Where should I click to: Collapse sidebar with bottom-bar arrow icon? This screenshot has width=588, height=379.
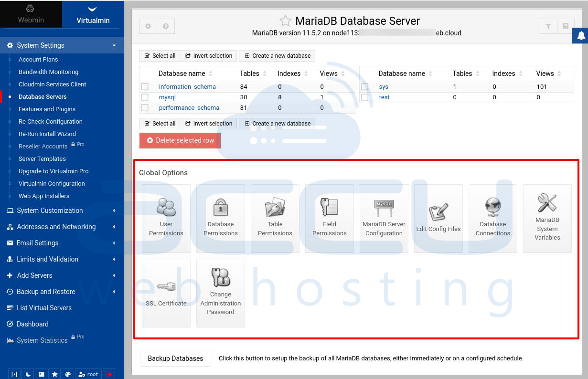(14, 374)
